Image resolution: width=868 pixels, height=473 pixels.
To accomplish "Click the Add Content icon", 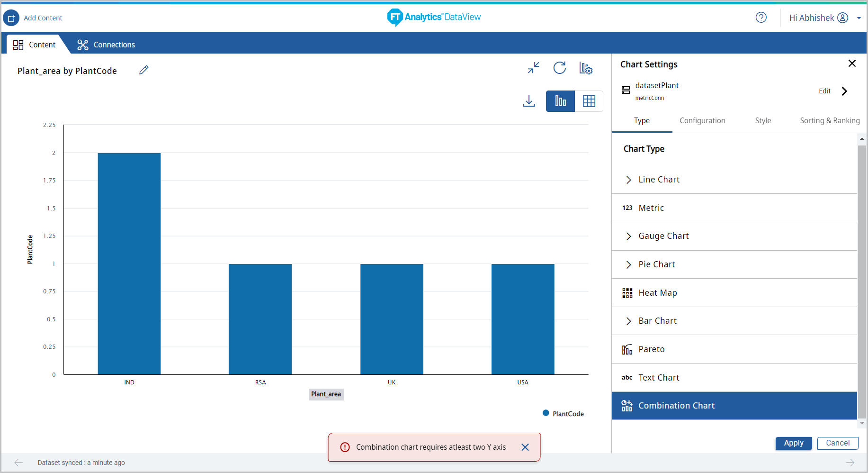I will coord(11,18).
